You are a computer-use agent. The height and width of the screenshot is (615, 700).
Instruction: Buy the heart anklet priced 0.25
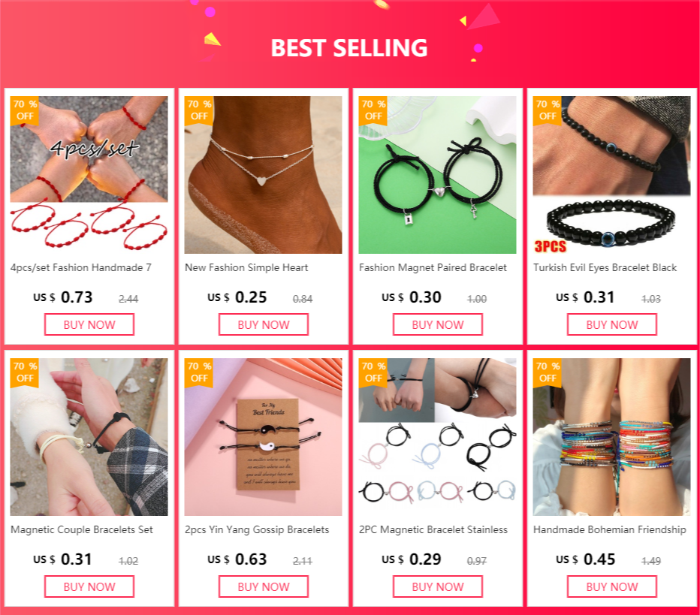coord(264,324)
